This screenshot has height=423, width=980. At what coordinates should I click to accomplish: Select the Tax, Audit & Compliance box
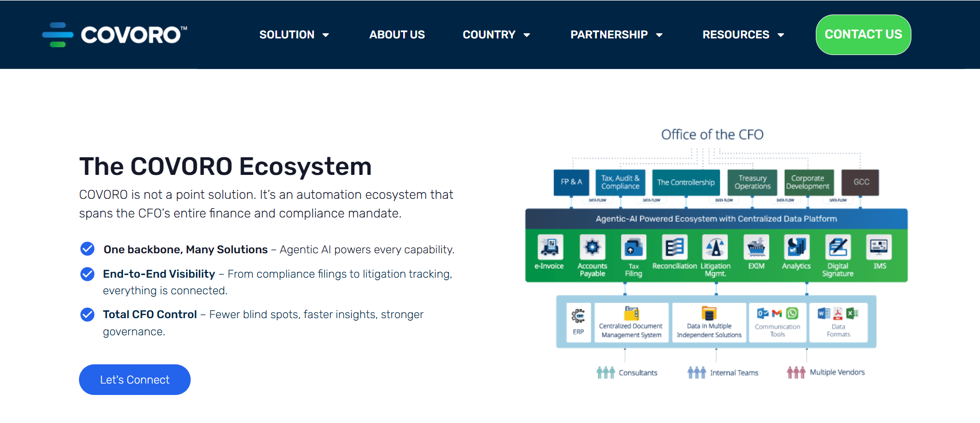coord(620,182)
